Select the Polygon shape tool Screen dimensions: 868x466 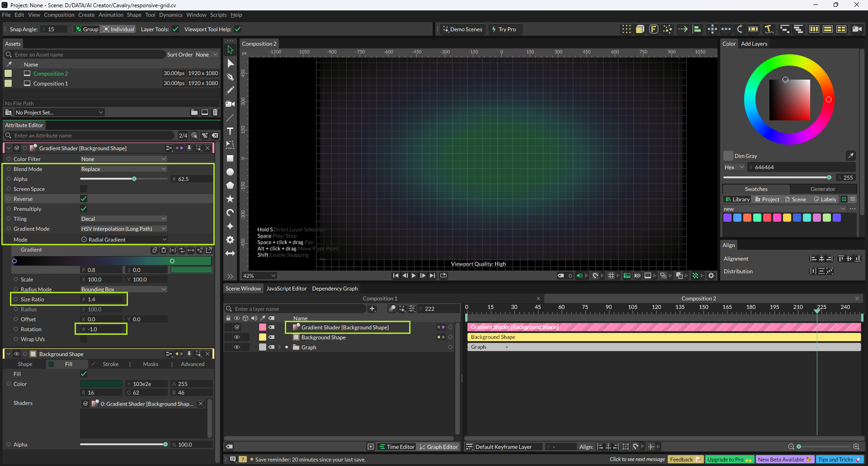(x=230, y=185)
